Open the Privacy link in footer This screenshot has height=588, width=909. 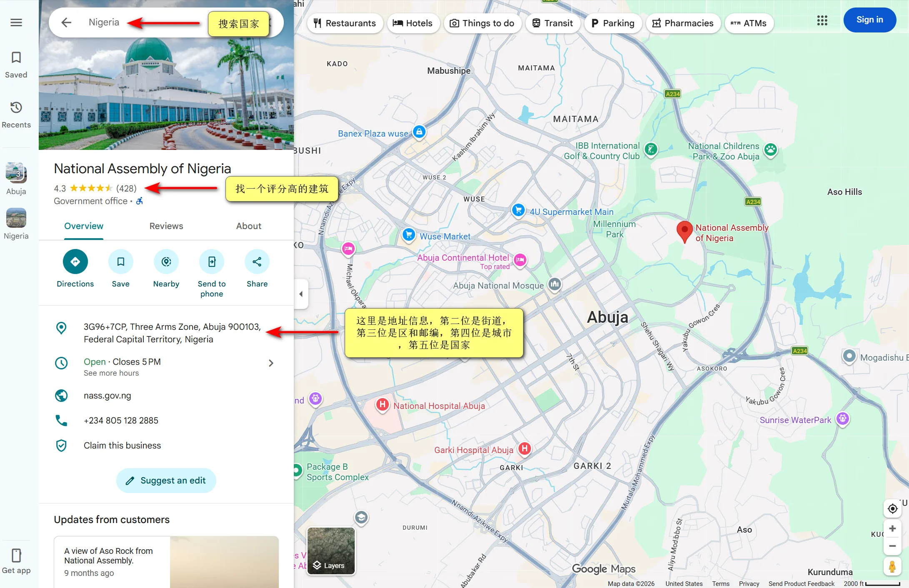point(749,583)
